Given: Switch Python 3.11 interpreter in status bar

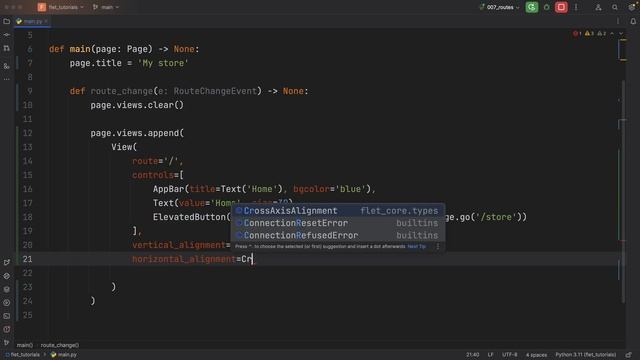Looking at the screenshot, I should click(585, 355).
